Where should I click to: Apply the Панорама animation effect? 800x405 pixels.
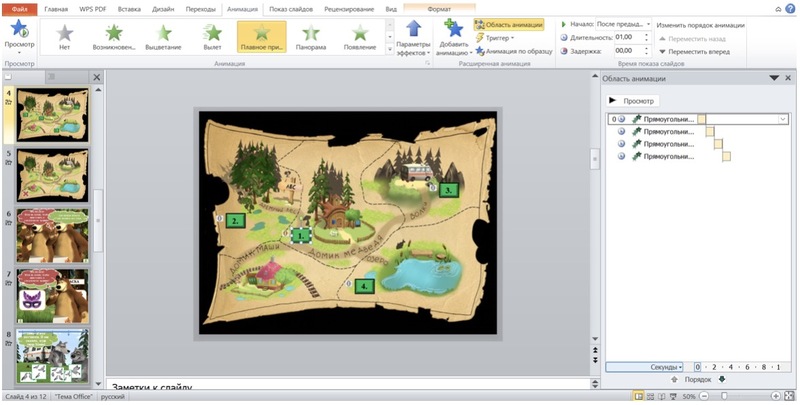click(311, 37)
